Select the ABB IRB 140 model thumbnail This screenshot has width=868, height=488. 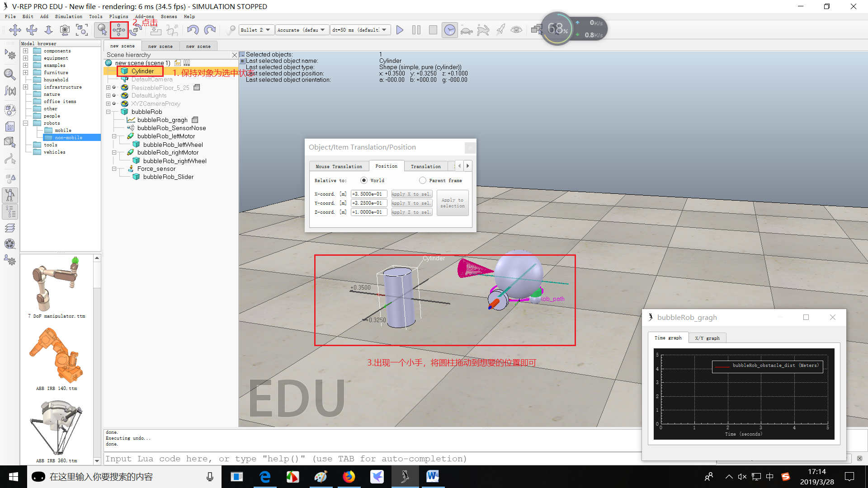[x=57, y=356]
